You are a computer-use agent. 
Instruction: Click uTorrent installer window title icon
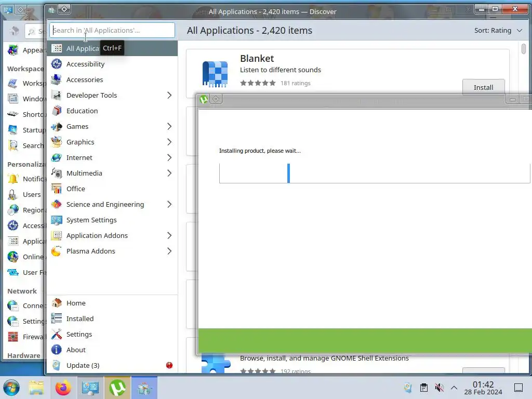click(x=204, y=99)
